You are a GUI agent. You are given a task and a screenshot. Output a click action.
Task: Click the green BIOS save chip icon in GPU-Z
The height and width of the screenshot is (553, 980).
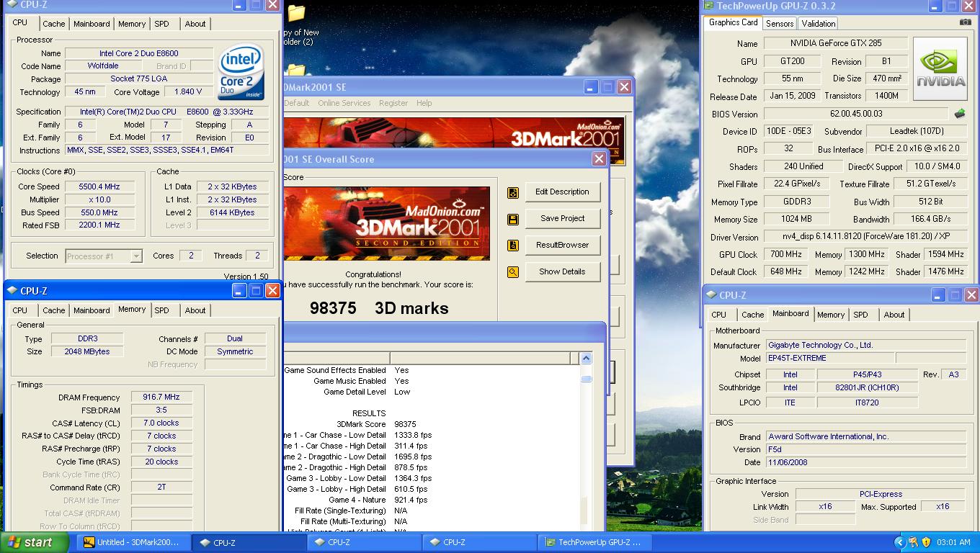click(x=960, y=114)
